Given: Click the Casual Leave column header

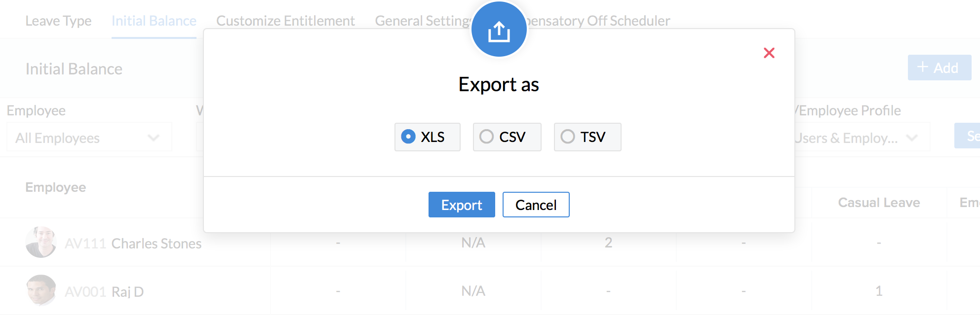Looking at the screenshot, I should pos(879,203).
